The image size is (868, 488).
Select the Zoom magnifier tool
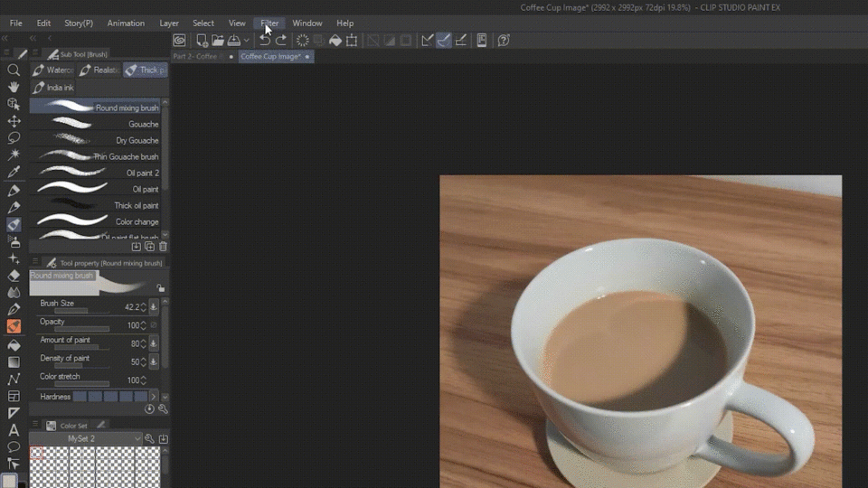coord(14,70)
